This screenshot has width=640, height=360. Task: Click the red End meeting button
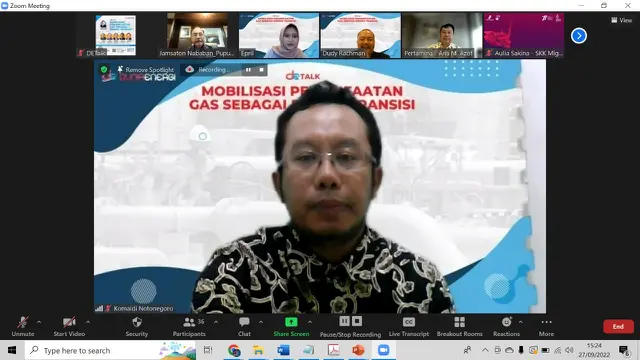pos(618,327)
